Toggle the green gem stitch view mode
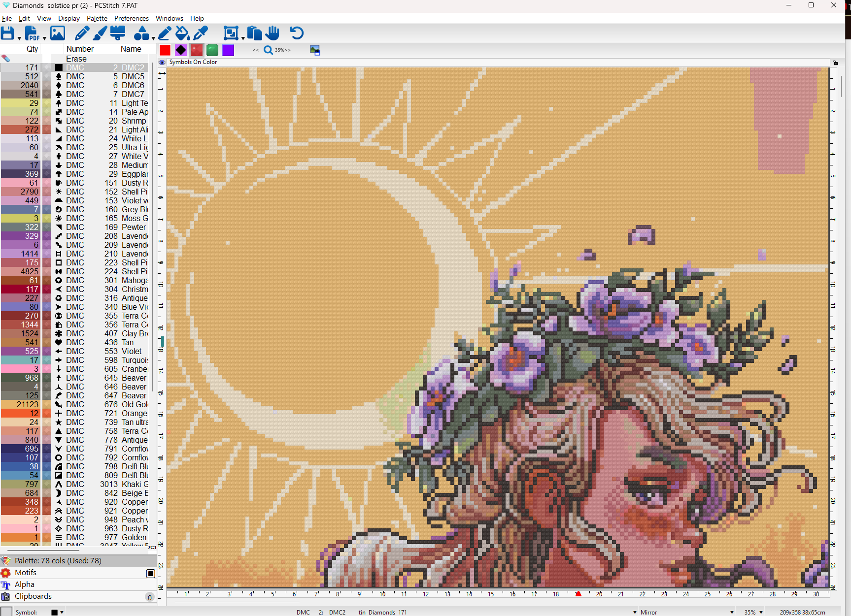851x616 pixels. (x=212, y=50)
